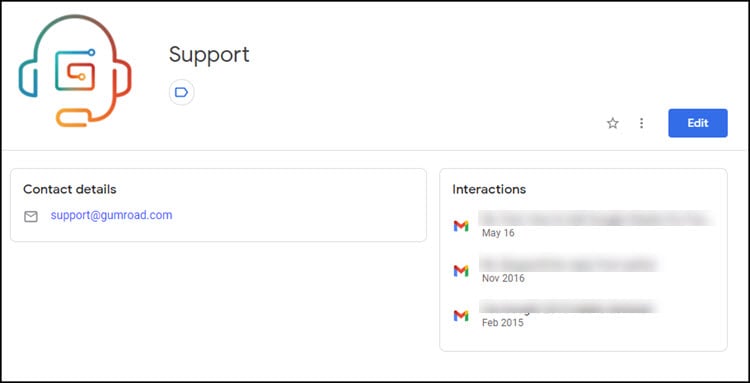Star the Support contact

click(x=613, y=123)
